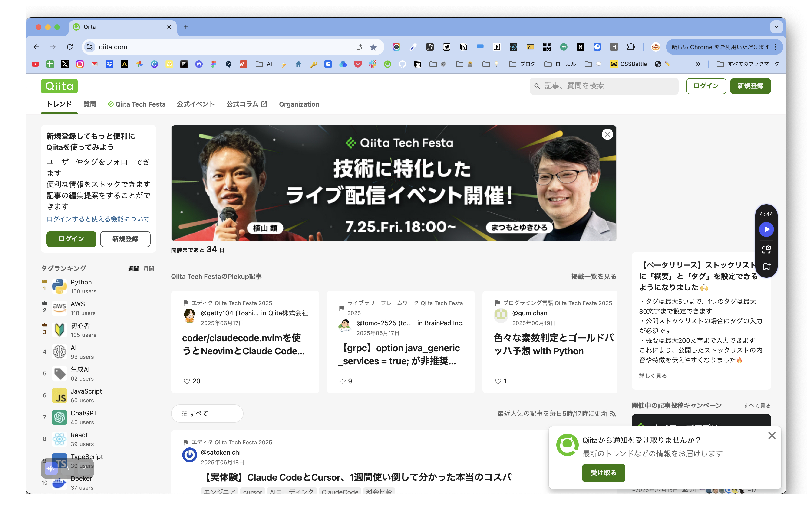The height and width of the screenshot is (528, 812).
Task: Switch tag ranking to 月間
Action: point(149,269)
